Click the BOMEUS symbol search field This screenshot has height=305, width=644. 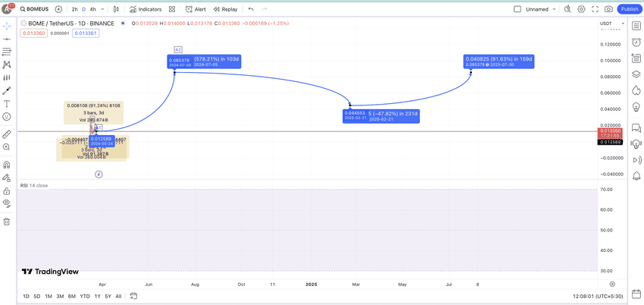coord(33,9)
